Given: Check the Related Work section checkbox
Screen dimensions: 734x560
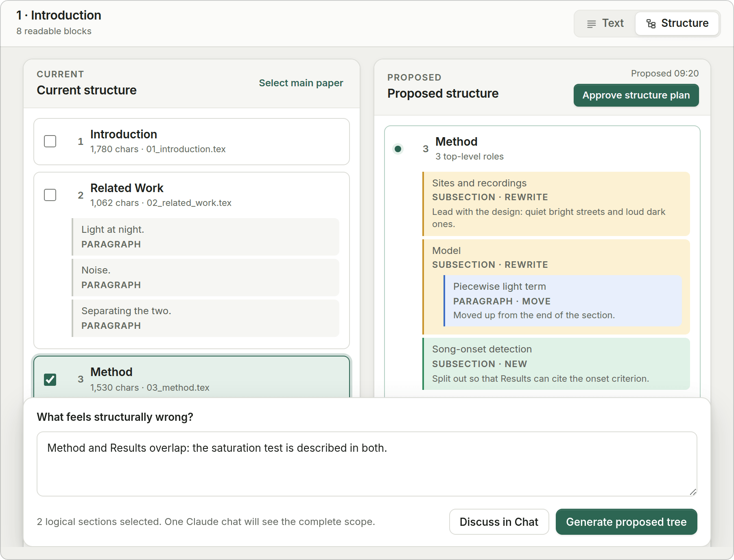Looking at the screenshot, I should click(50, 195).
